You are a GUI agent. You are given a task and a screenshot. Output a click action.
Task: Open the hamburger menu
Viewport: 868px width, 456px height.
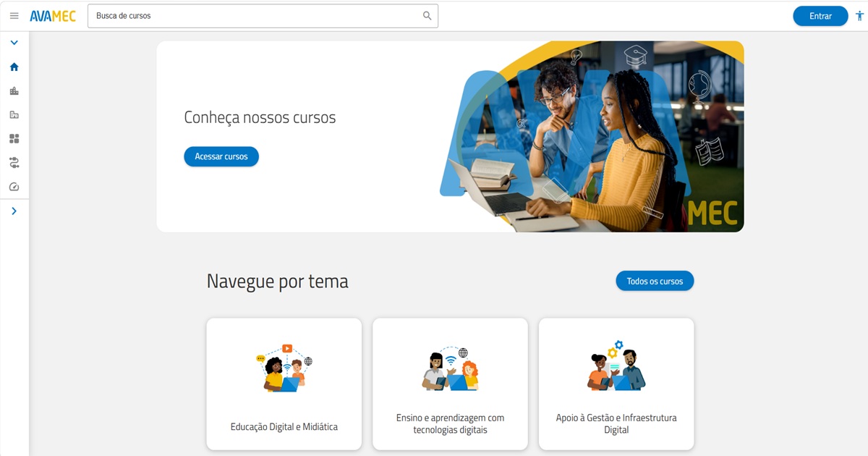click(x=14, y=16)
